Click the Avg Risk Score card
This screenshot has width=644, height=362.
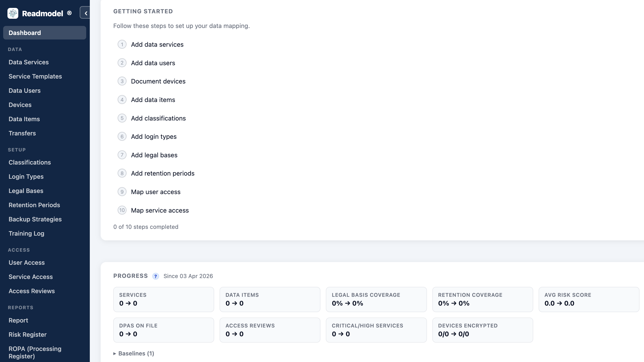(588, 299)
